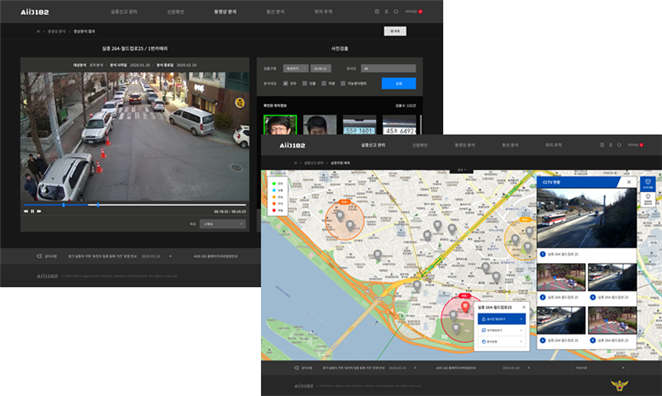Click the breadcrumb home icon in video analysis window
This screenshot has width=662, height=396.
pos(38,31)
